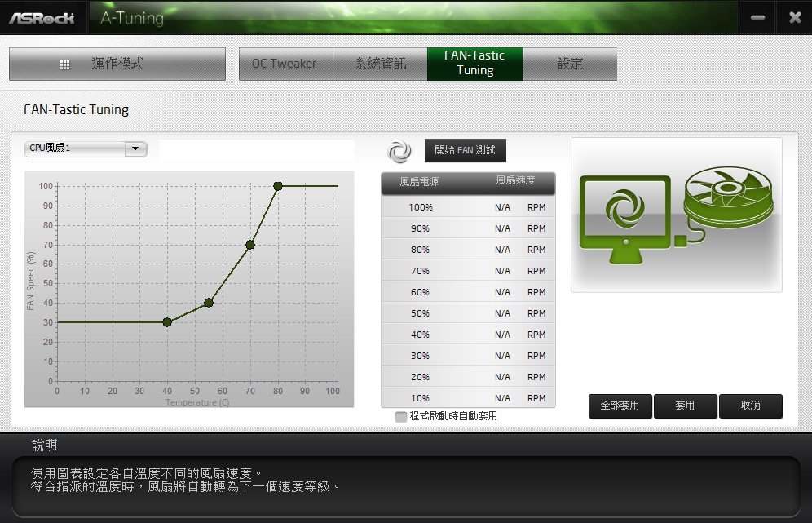Viewport: 812px width, 523px height.
Task: Open the 運作模式 tab
Action: pos(117,64)
